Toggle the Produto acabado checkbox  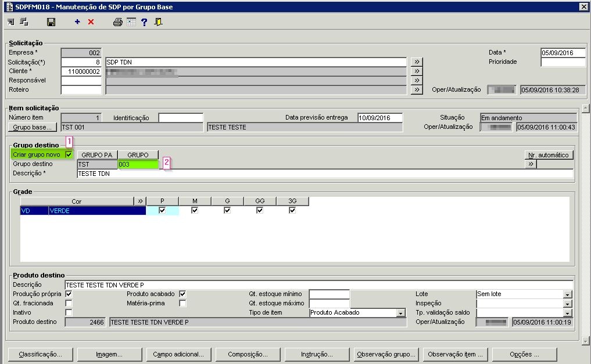[182, 294]
